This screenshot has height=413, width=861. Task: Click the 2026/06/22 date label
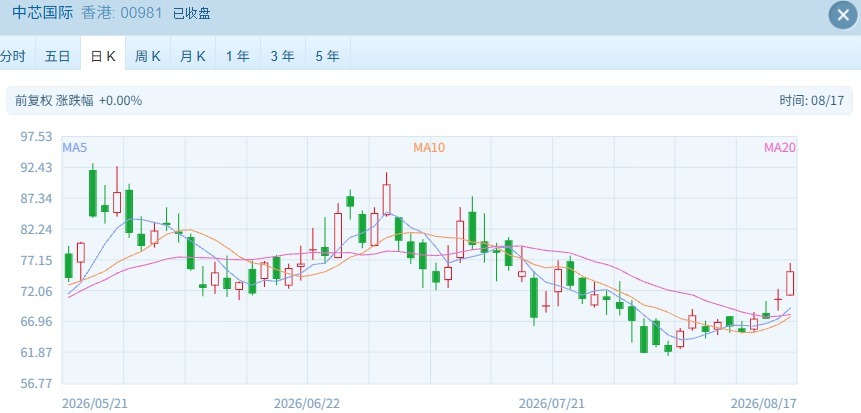click(x=307, y=404)
